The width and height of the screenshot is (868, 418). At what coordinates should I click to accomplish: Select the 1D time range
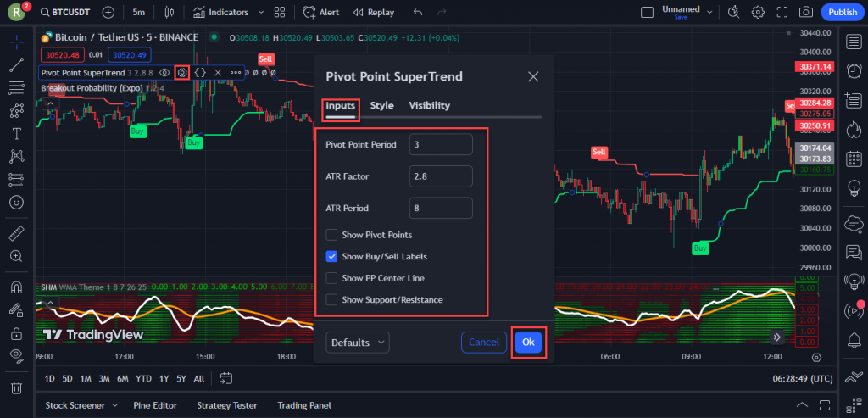(x=49, y=379)
